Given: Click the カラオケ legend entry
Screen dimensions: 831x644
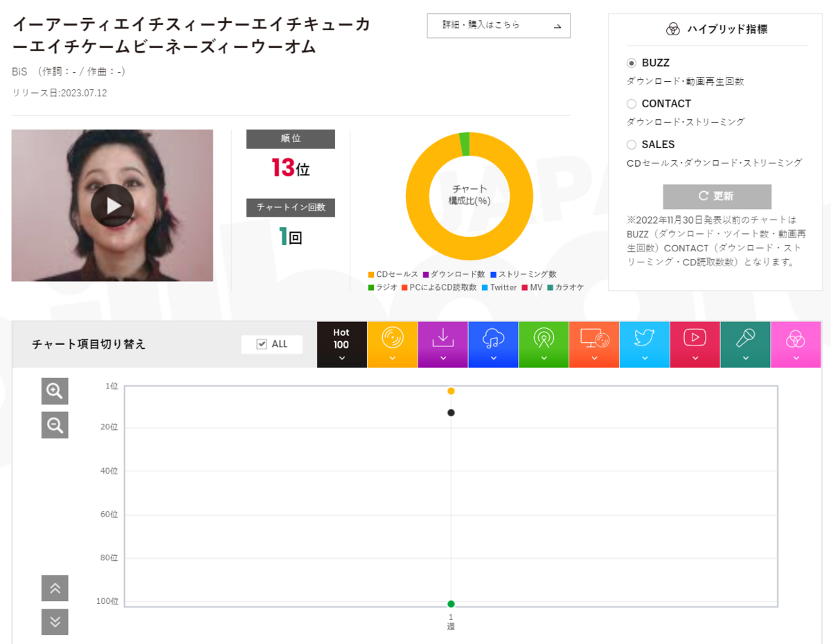Looking at the screenshot, I should [565, 287].
